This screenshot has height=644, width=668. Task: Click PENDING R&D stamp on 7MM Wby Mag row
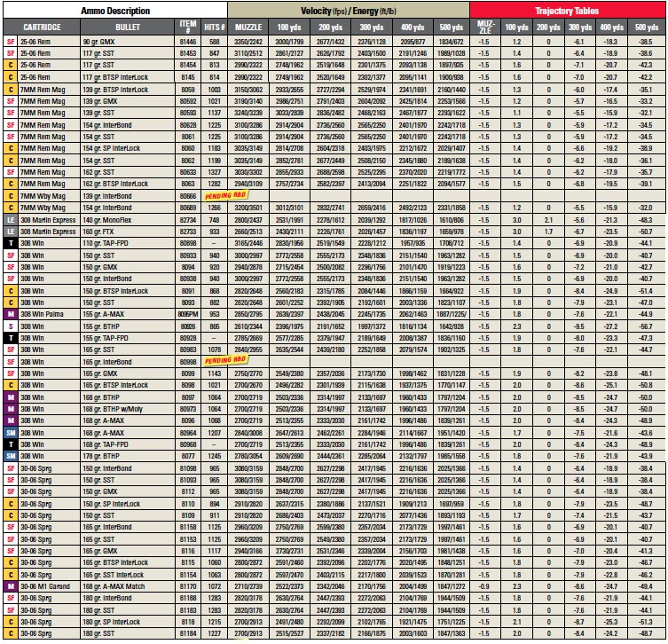[226, 195]
